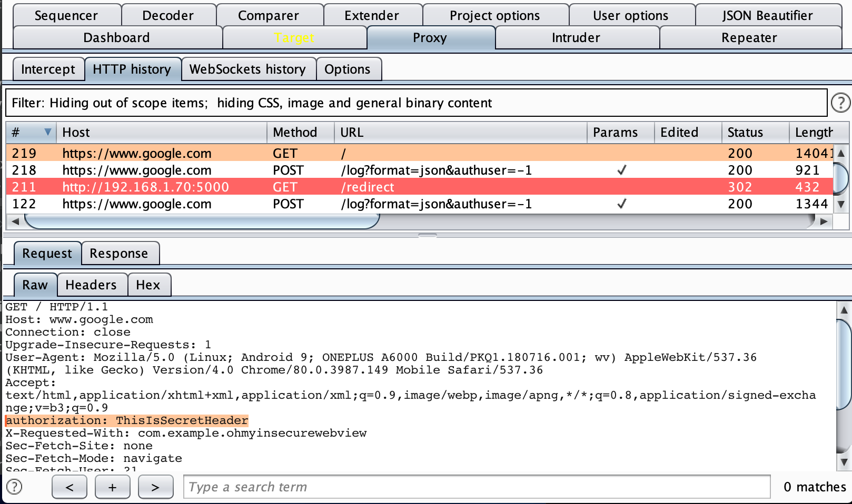Click the request pane scroll-up arrow
852x504 pixels.
844,310
